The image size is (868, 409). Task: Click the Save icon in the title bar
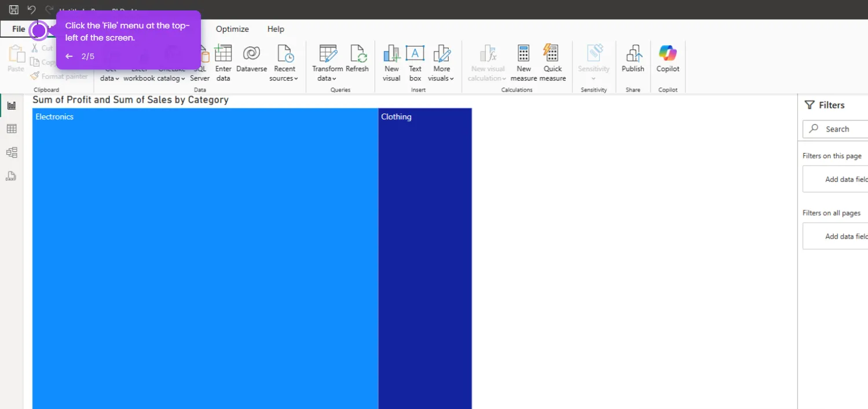(x=14, y=9)
